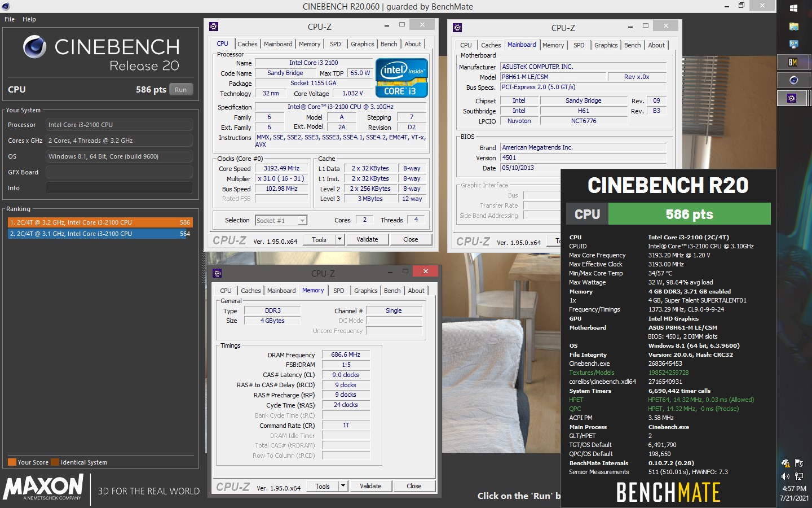Click Tools button in the Memory window
The height and width of the screenshot is (508, 812).
(x=323, y=486)
